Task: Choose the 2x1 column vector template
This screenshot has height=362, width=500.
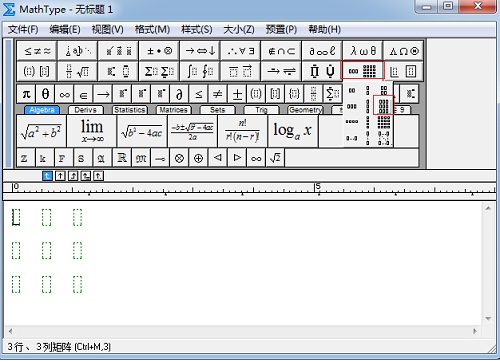Action: 368,90
